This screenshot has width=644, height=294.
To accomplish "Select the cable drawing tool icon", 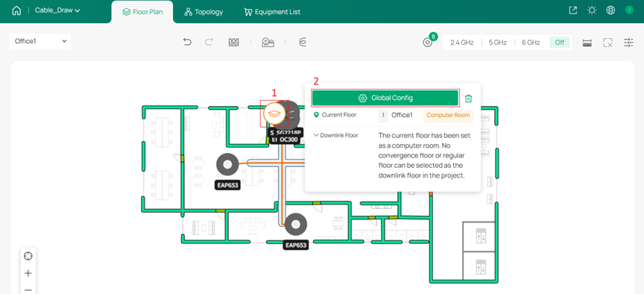I will click(303, 42).
